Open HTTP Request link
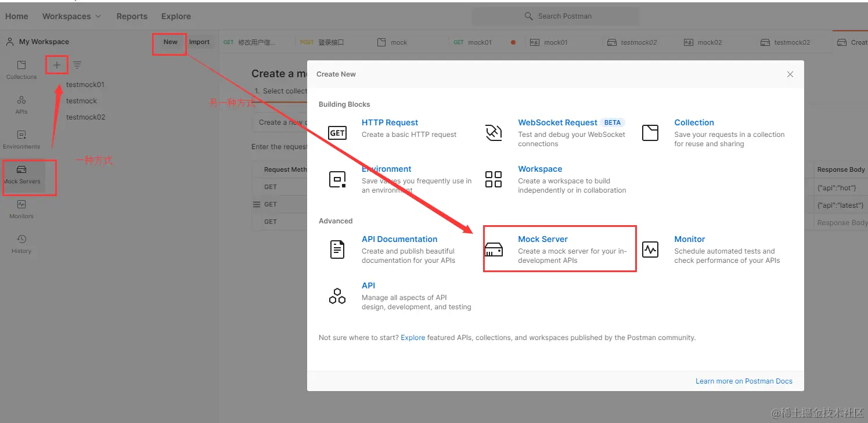Image resolution: width=868 pixels, height=423 pixels. (390, 122)
